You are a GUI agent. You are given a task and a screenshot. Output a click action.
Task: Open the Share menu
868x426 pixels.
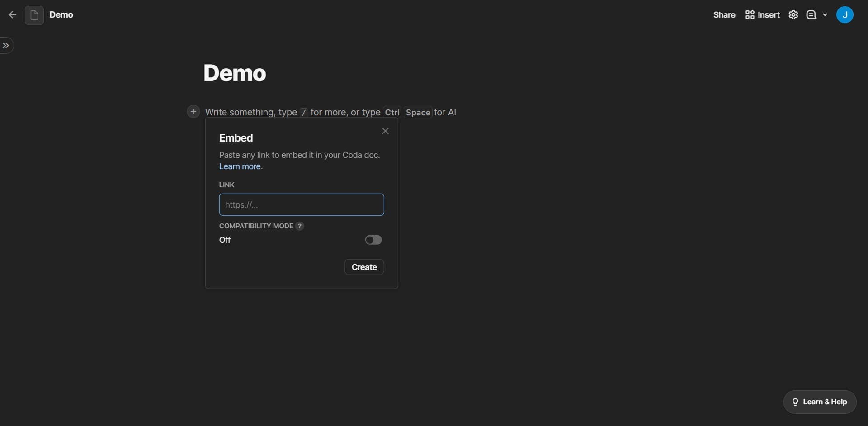724,14
